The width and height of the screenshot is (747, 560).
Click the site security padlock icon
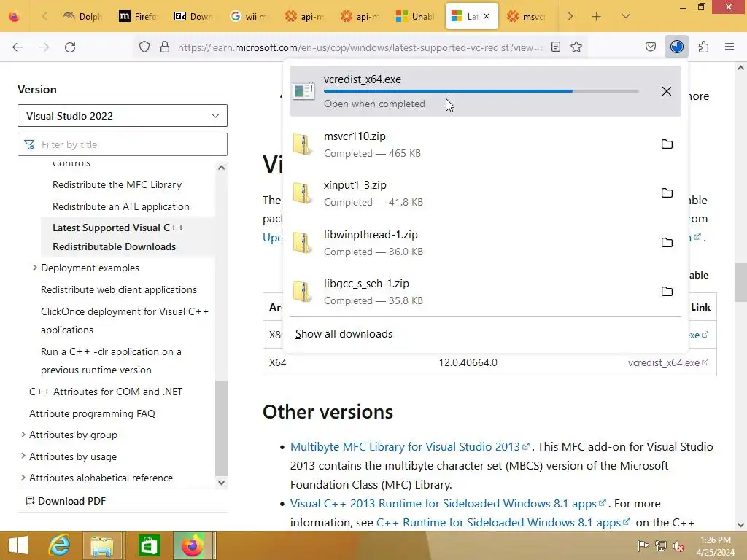165,47
